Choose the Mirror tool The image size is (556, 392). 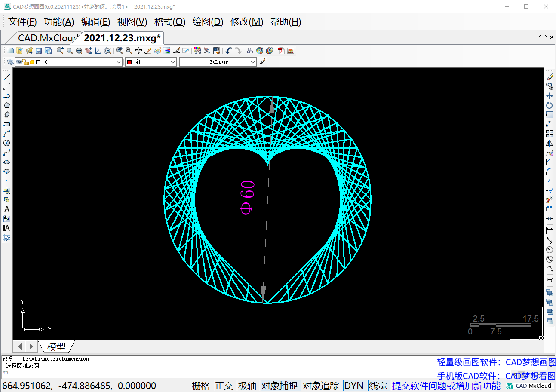[550, 143]
